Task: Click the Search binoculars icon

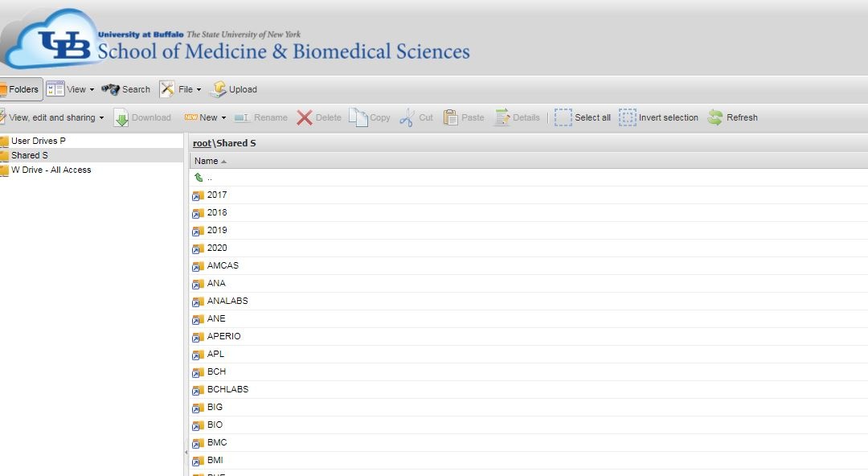Action: [111, 89]
